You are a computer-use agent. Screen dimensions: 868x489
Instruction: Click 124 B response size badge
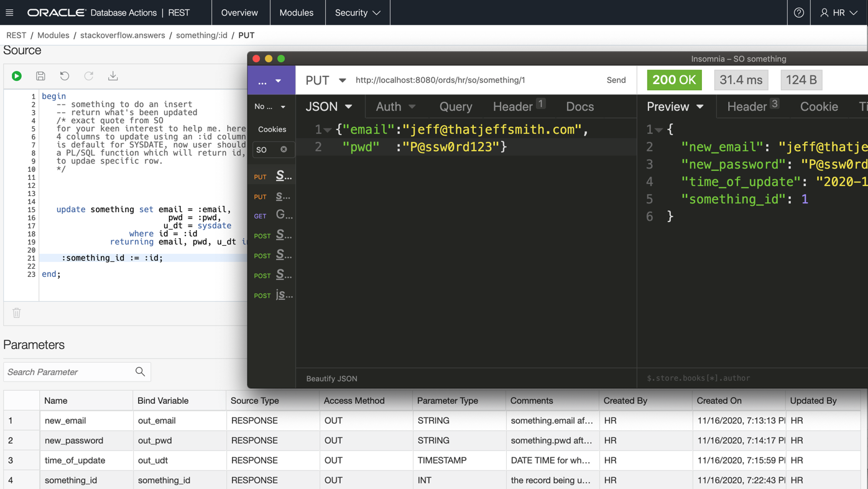point(801,80)
